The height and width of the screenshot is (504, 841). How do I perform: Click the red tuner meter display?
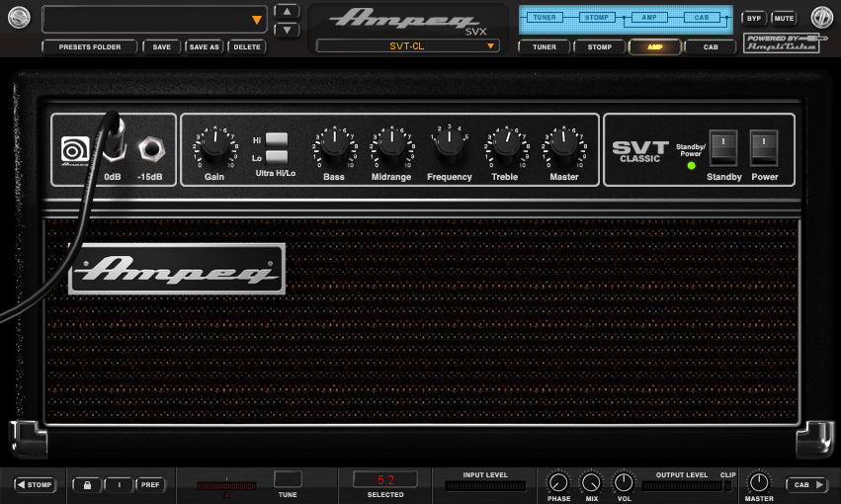pyautogui.click(x=226, y=486)
